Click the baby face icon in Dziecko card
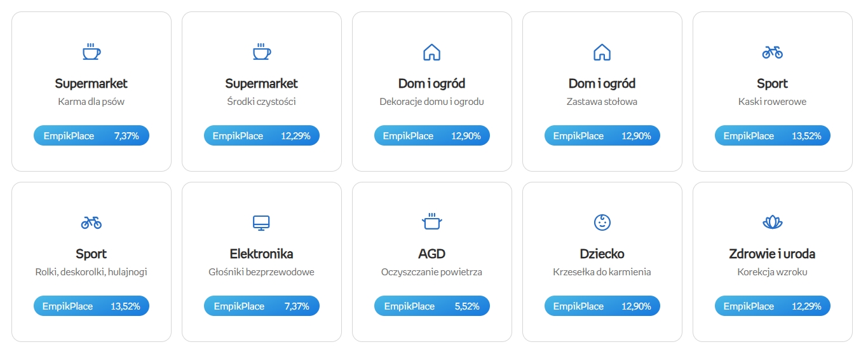Screen dimensions: 868x356 [602, 222]
